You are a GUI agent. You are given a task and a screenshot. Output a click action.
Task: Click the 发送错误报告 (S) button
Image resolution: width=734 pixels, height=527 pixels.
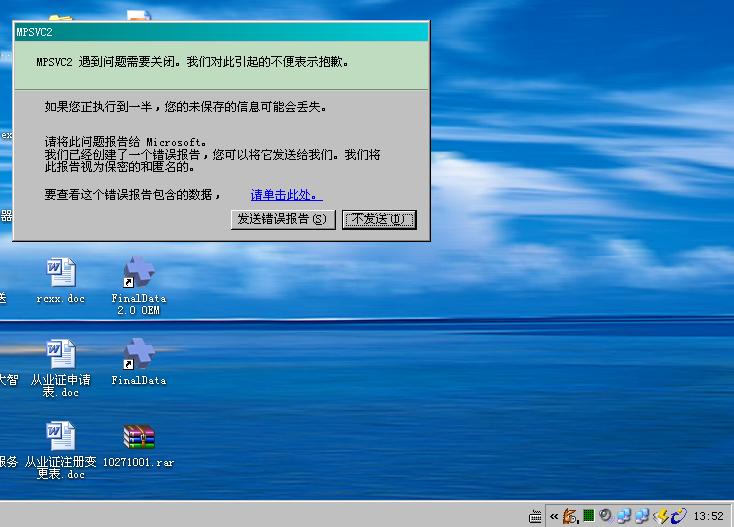click(283, 220)
